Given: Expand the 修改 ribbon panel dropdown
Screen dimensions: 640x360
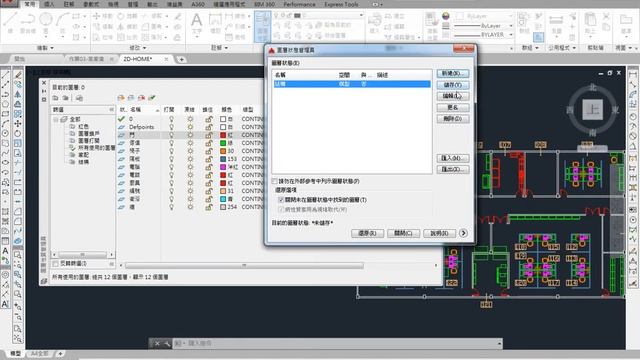Looking at the screenshot, I should (x=138, y=48).
